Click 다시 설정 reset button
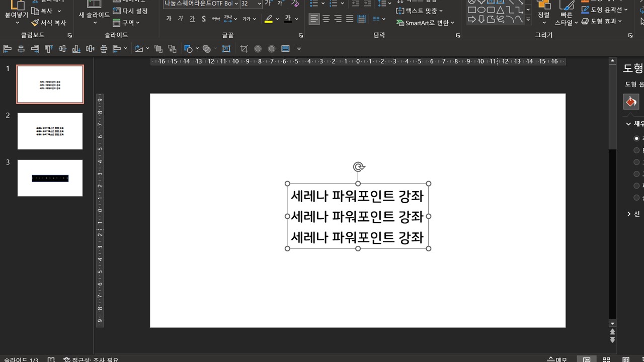 tap(130, 11)
